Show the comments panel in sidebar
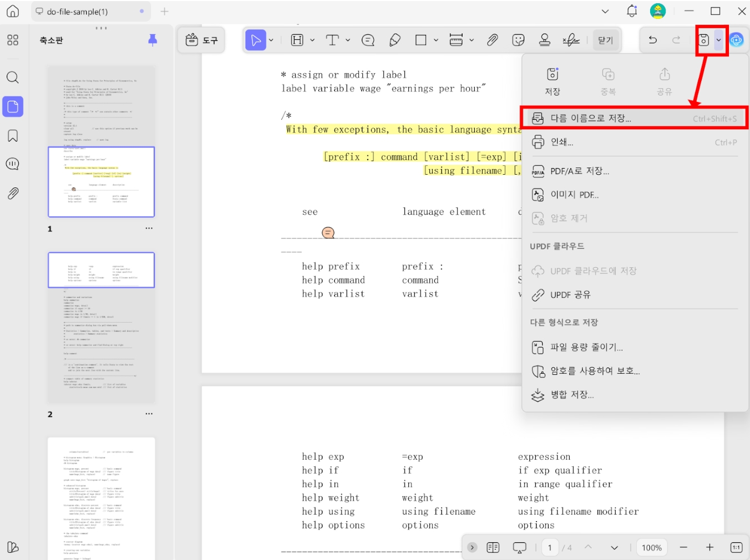The height and width of the screenshot is (560, 750). 12,164
